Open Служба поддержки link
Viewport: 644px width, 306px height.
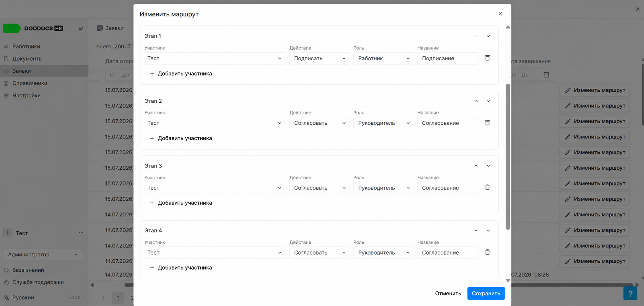click(x=34, y=282)
